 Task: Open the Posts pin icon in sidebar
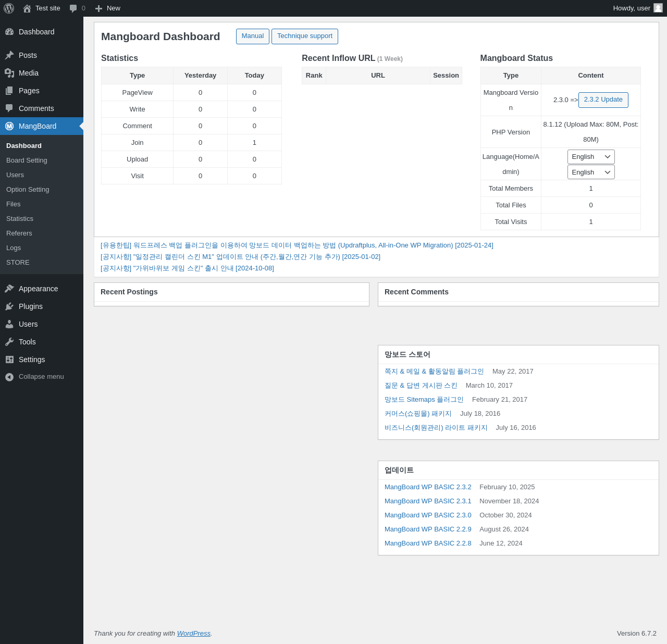(x=9, y=55)
